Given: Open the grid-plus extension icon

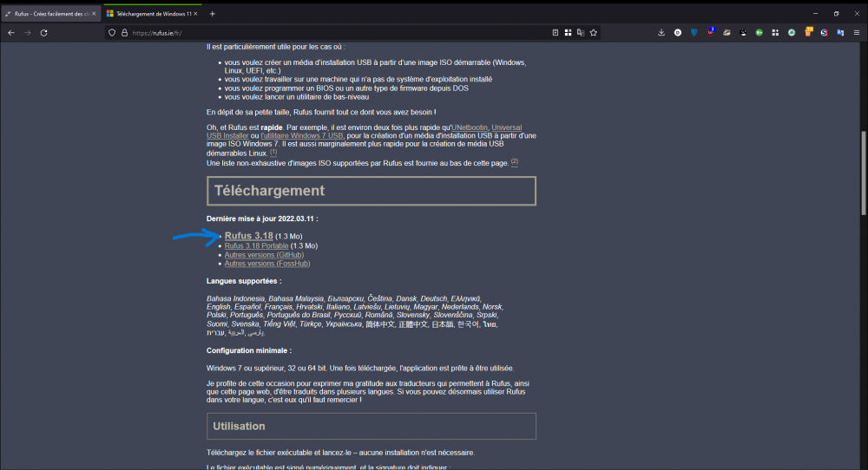Looking at the screenshot, I should click(775, 33).
